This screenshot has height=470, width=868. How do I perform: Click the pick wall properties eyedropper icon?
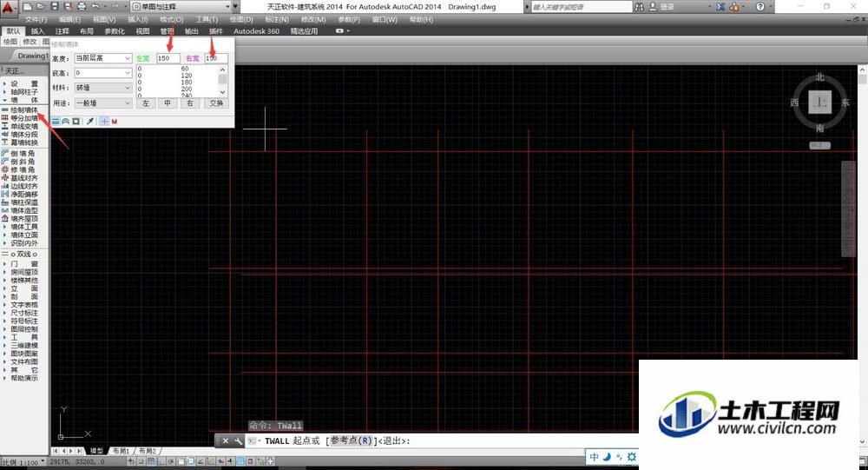[90, 122]
